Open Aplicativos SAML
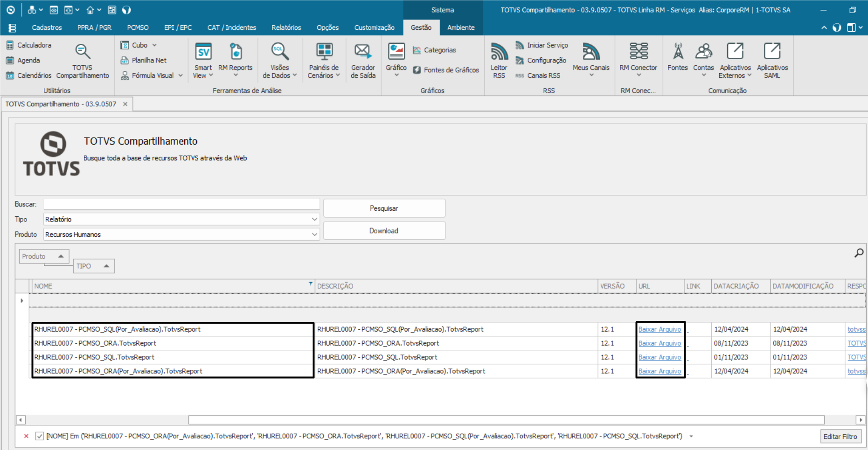Viewport: 868px width, 450px height. (x=772, y=61)
